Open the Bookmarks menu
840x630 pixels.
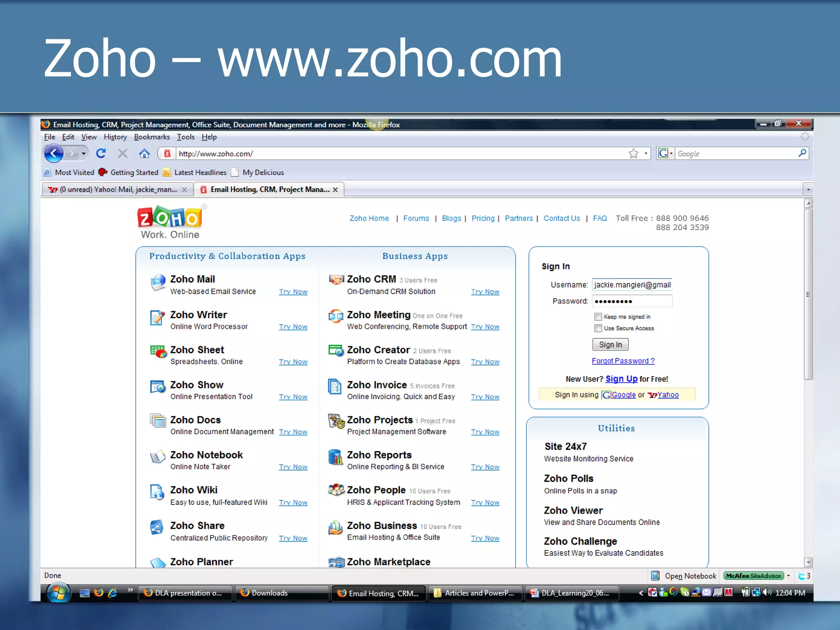(x=152, y=137)
